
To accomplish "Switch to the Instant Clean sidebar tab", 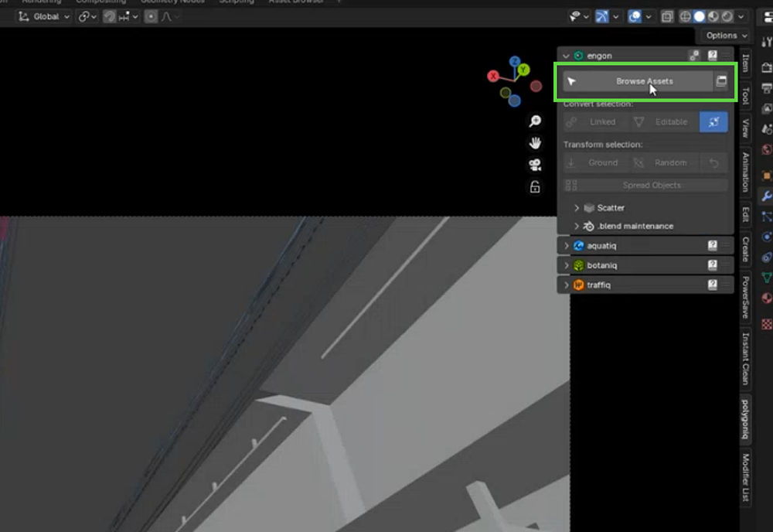I will (x=745, y=359).
